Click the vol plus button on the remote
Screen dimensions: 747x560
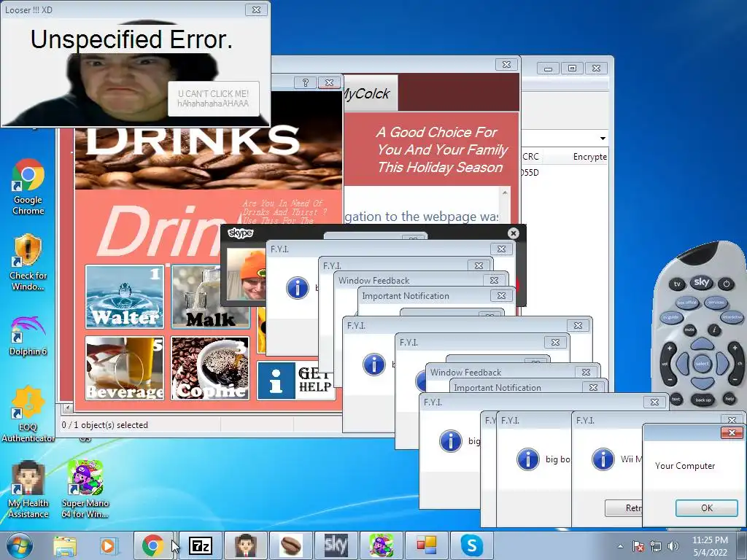669,348
